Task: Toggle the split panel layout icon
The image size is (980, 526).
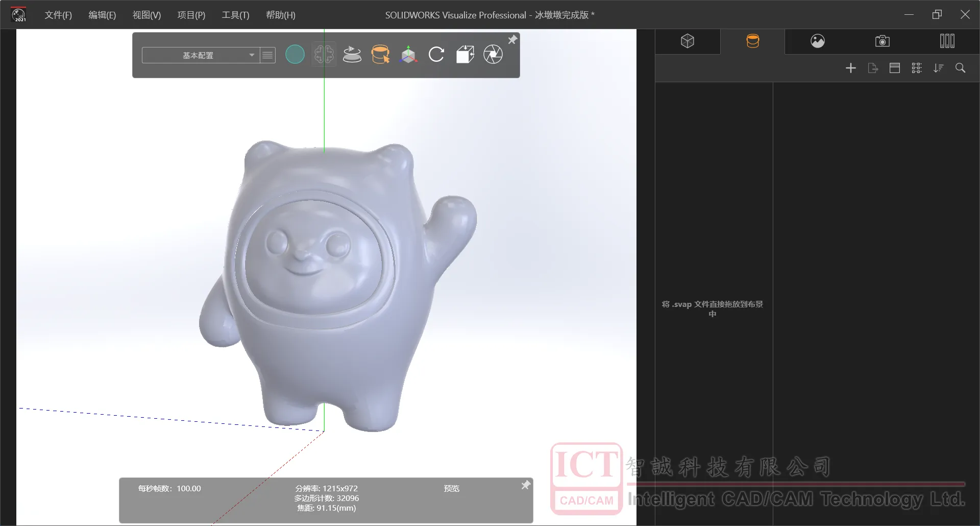Action: pyautogui.click(x=895, y=68)
